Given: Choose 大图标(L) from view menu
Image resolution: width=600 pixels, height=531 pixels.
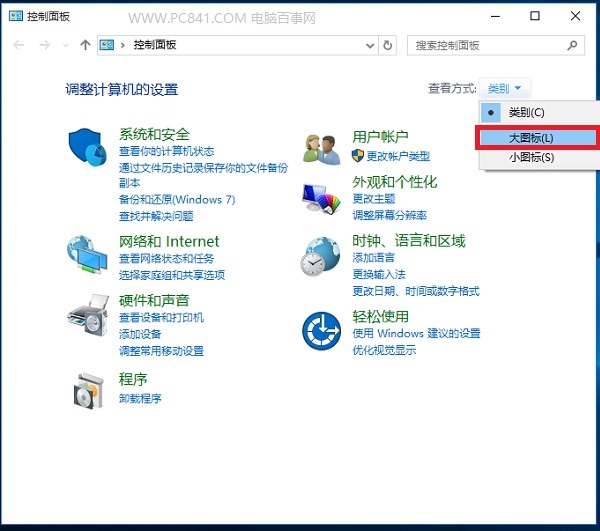Looking at the screenshot, I should click(x=531, y=137).
